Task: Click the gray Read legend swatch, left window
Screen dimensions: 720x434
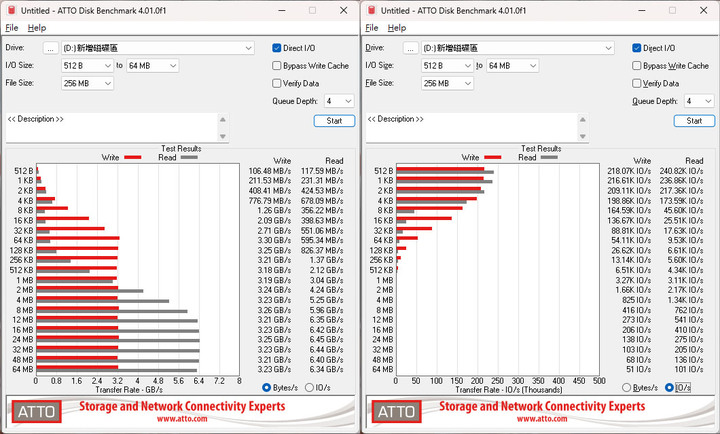Action: (x=189, y=158)
